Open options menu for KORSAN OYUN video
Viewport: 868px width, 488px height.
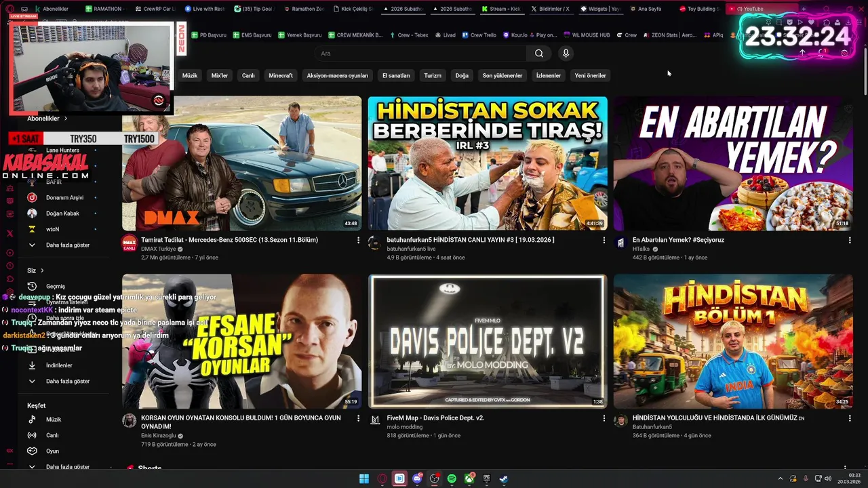pyautogui.click(x=358, y=418)
